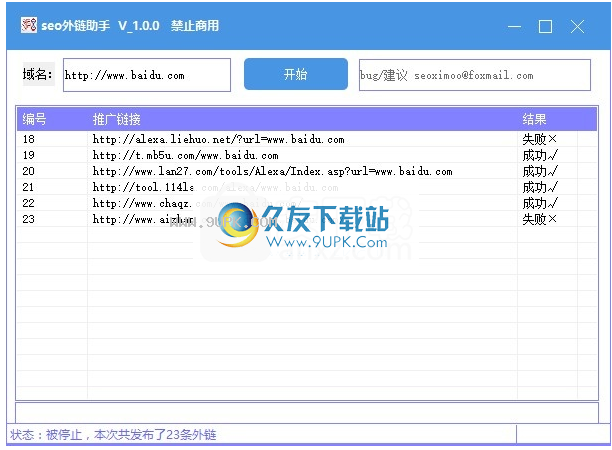Click number 21 in 编号 column
The width and height of the screenshot is (612, 450).
click(x=28, y=187)
